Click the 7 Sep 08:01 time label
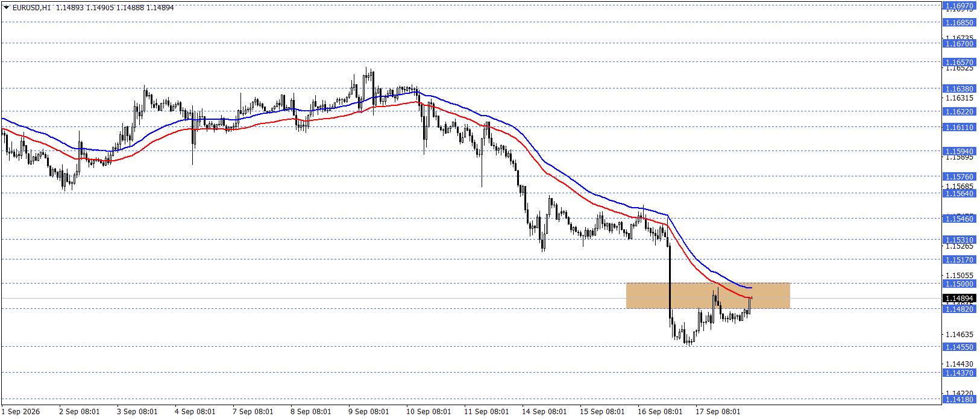 click(253, 412)
